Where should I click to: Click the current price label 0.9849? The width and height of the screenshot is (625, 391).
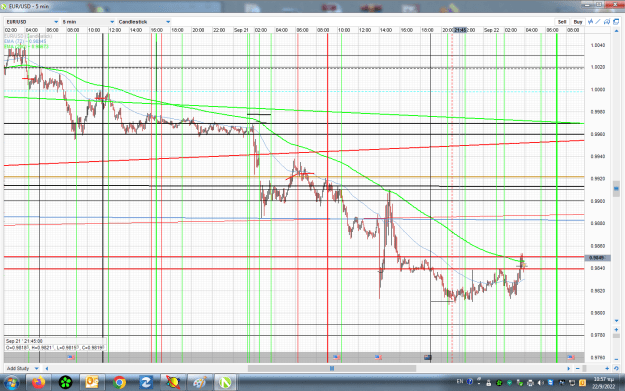coord(597,258)
